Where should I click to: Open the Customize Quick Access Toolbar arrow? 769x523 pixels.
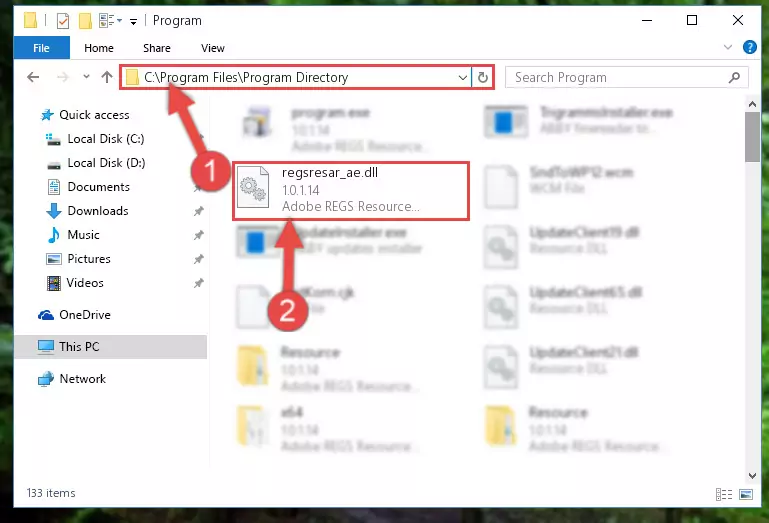point(133,21)
